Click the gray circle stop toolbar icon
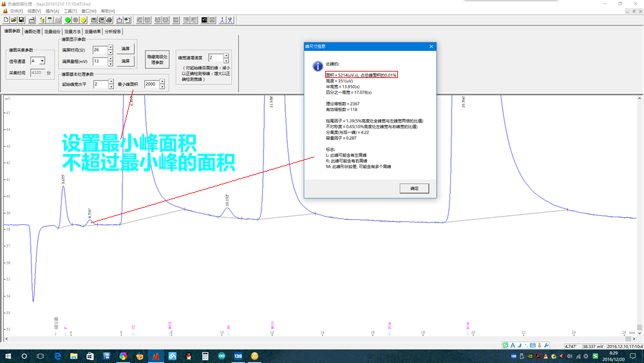Image resolution: width=644 pixels, height=363 pixels. [x=75, y=20]
